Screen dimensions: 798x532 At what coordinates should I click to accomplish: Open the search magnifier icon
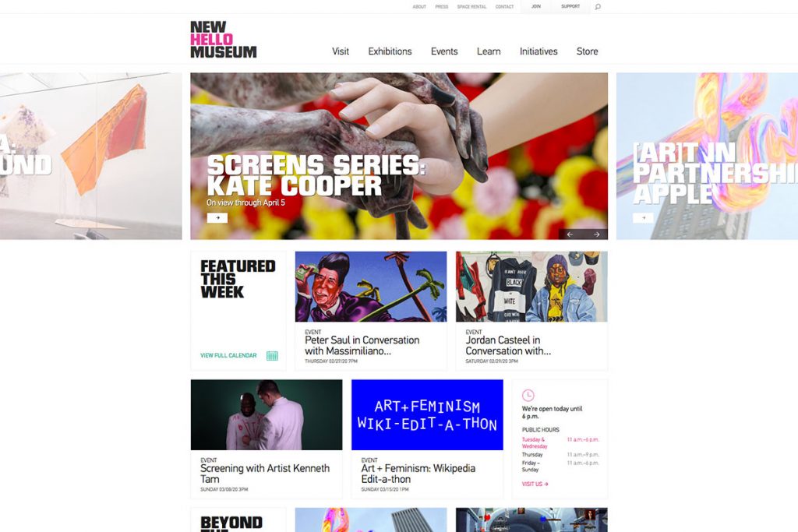point(598,6)
